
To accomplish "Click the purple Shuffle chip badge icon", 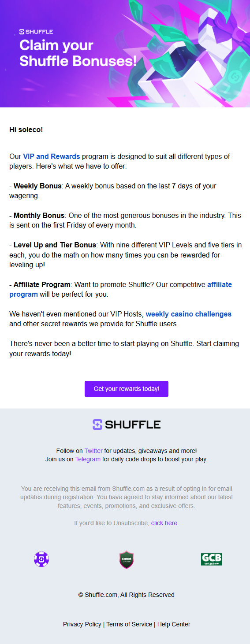I will [x=41, y=559].
